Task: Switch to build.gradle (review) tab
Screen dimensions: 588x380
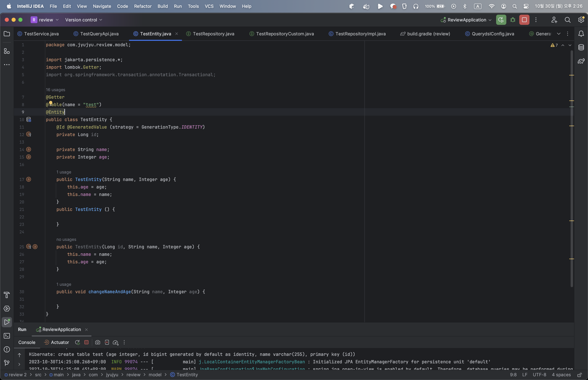Action: (x=425, y=34)
